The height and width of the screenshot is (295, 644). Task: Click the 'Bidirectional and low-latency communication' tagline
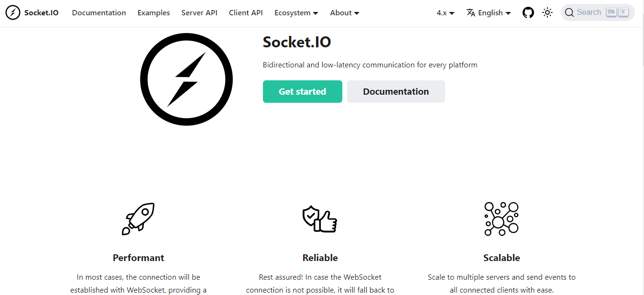(370, 65)
